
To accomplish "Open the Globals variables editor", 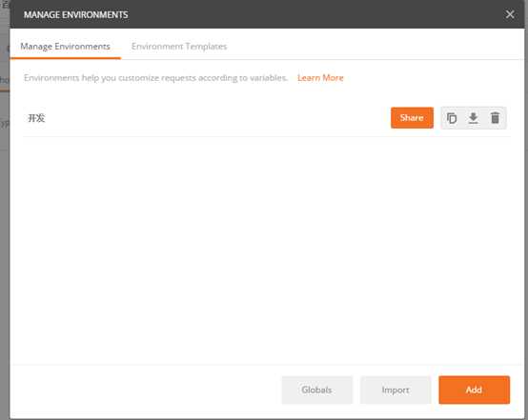I will tap(316, 390).
